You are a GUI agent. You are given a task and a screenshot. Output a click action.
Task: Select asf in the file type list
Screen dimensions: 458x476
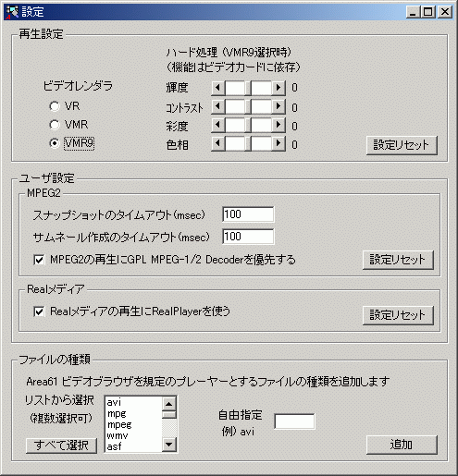[133, 446]
